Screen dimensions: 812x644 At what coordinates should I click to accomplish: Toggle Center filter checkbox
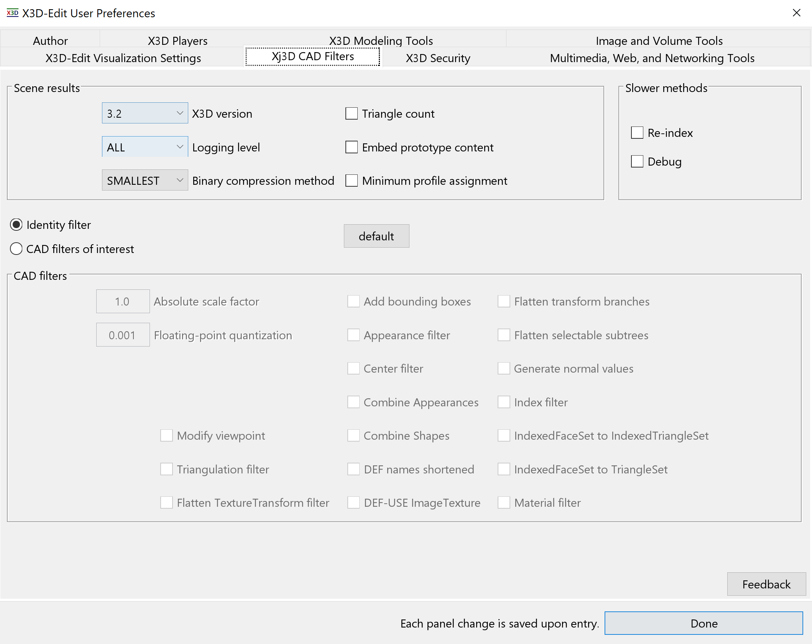point(353,368)
